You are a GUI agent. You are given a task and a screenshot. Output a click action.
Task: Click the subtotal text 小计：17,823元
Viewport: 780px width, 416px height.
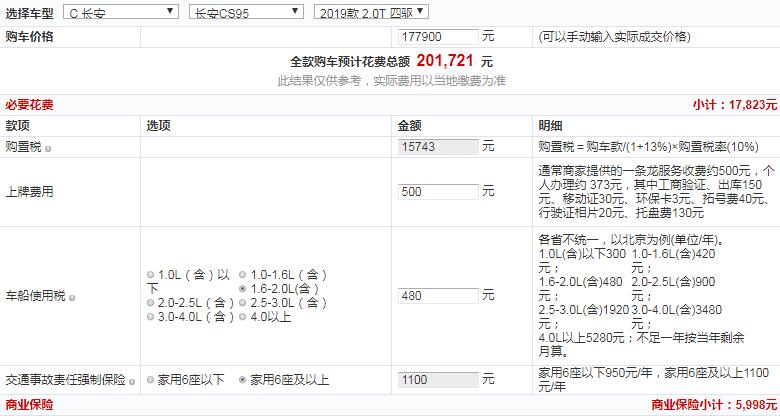pos(734,105)
